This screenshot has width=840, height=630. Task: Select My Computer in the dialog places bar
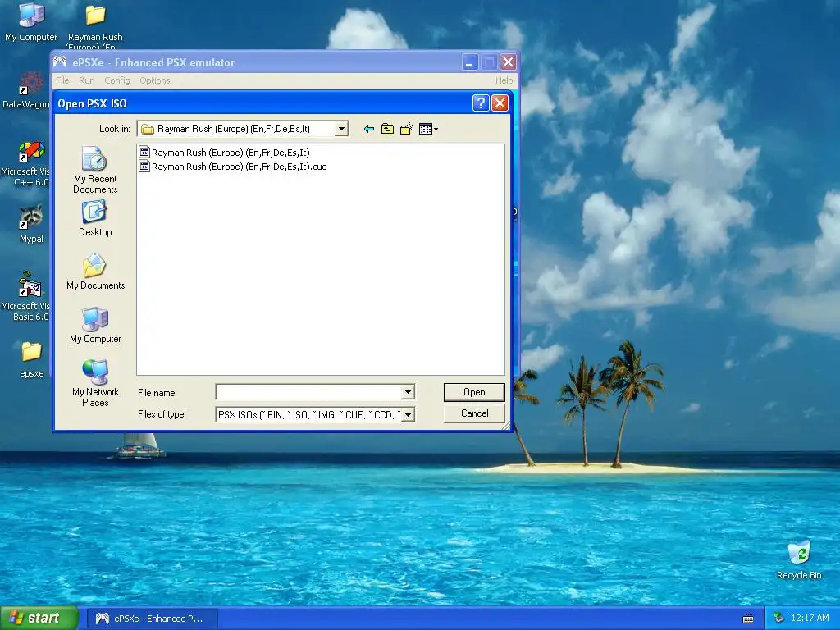[95, 325]
